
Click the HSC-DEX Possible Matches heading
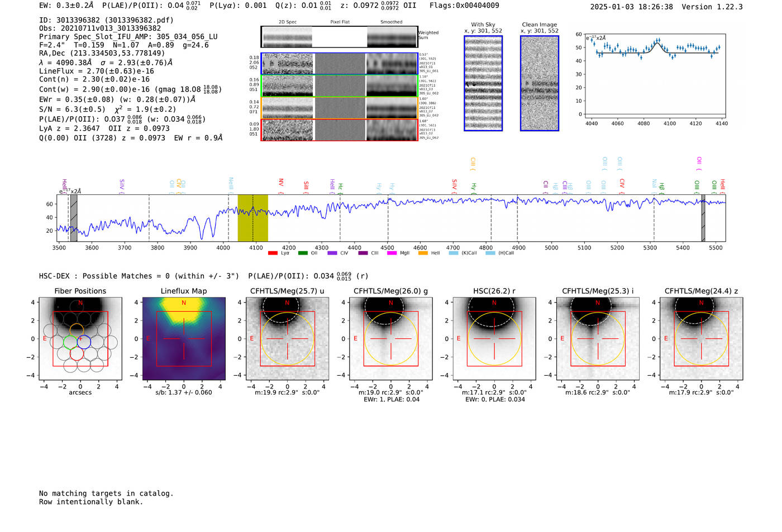point(139,276)
